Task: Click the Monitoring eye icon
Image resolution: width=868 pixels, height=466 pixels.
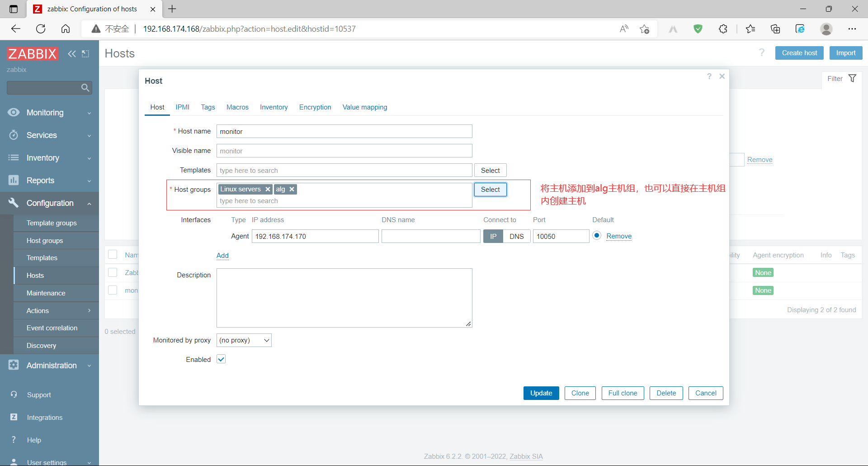Action: (14, 112)
